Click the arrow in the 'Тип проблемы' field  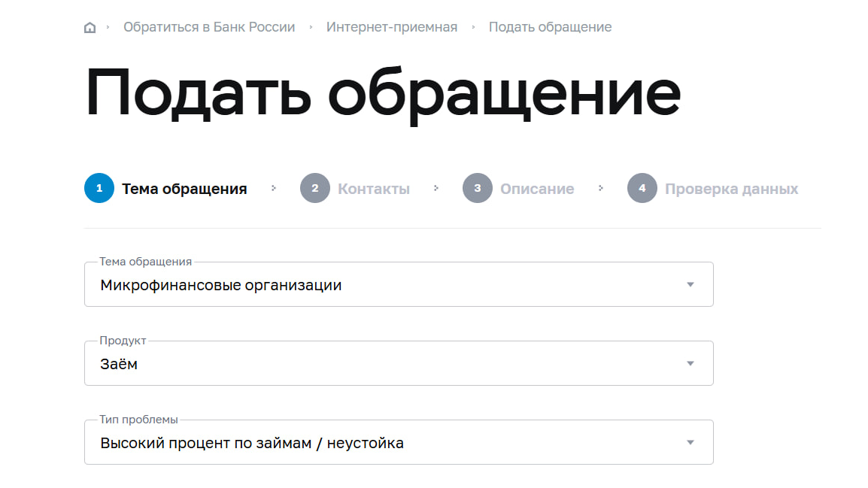click(690, 443)
